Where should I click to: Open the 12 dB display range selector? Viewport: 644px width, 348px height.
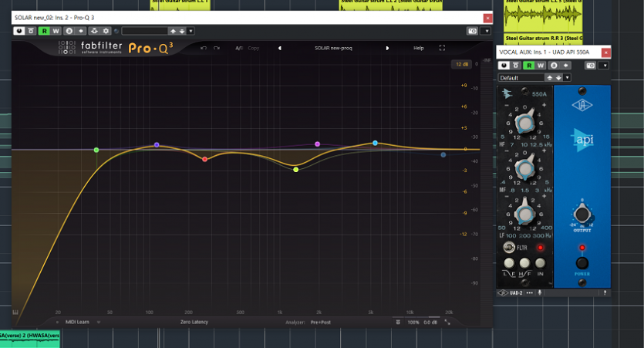[462, 64]
